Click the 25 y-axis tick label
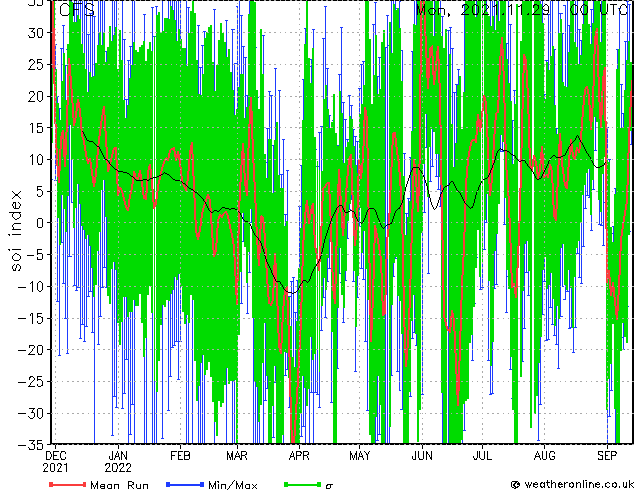Image resolution: width=634 pixels, height=490 pixels. 36,64
